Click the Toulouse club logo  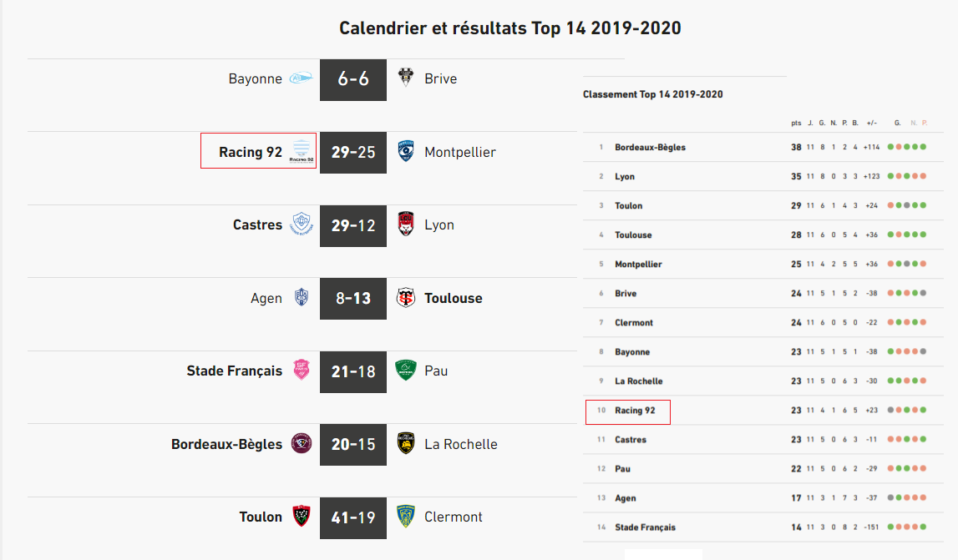pyautogui.click(x=406, y=298)
